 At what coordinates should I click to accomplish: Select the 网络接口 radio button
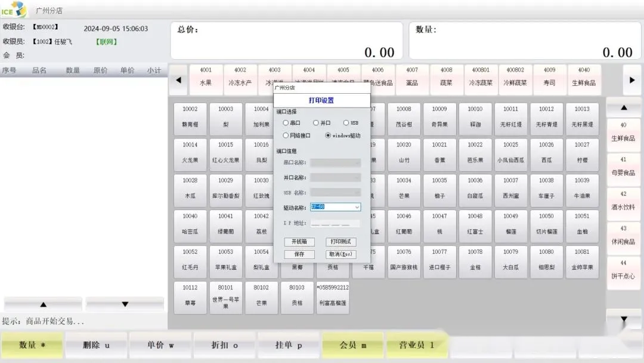coord(286,136)
